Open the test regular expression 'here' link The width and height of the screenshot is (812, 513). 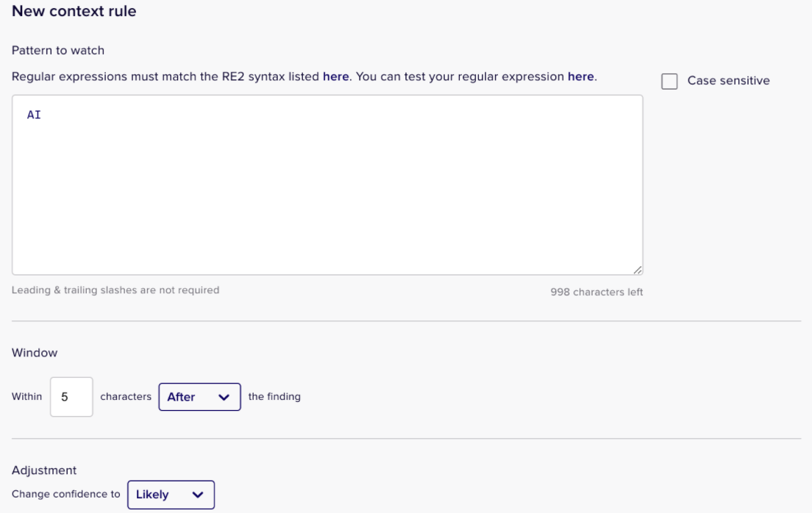[x=580, y=76]
